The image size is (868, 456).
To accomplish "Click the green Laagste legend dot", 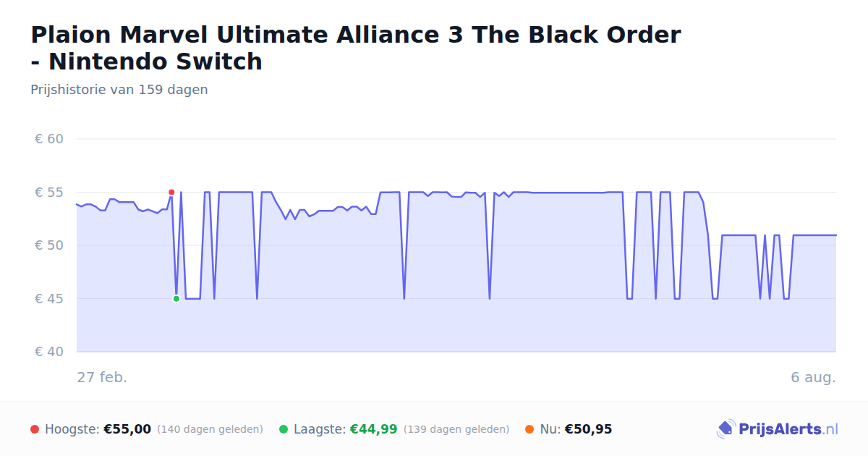I will [x=284, y=429].
